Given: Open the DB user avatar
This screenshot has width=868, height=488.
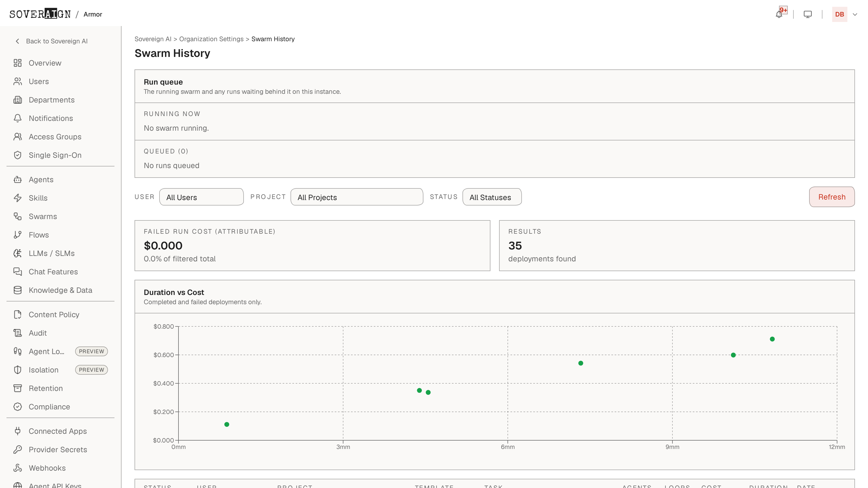Looking at the screenshot, I should 839,14.
